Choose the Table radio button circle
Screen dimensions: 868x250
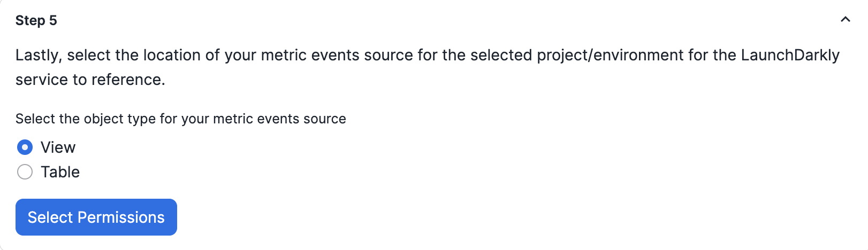click(25, 172)
